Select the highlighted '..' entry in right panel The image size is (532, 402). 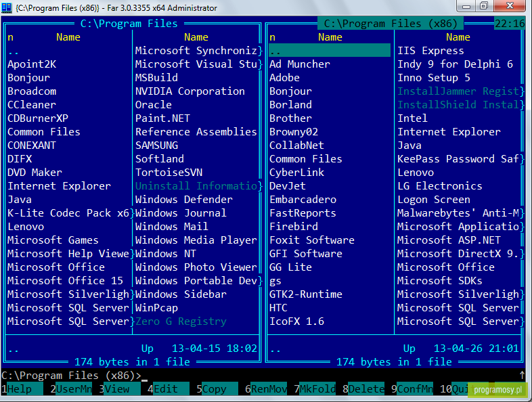click(x=330, y=50)
